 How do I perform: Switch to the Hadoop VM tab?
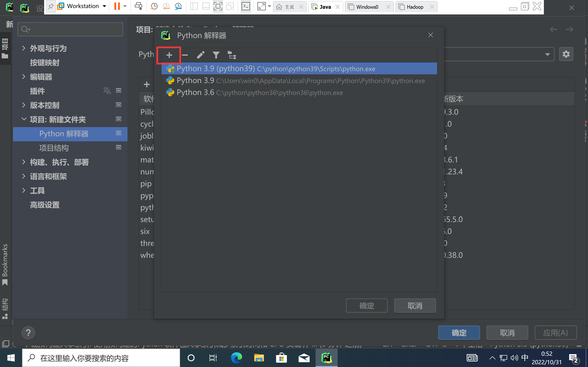(x=415, y=7)
